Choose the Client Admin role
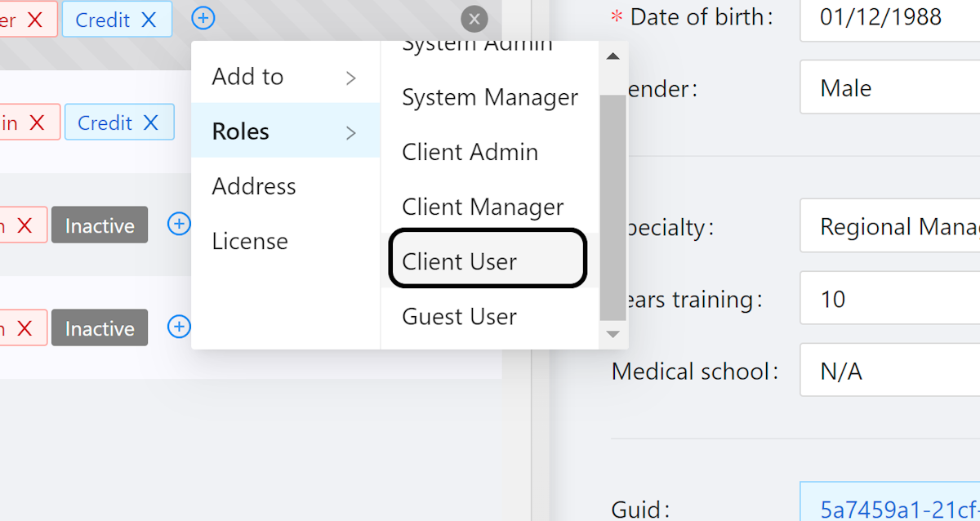Viewport: 980px width, 521px height. coord(490,152)
